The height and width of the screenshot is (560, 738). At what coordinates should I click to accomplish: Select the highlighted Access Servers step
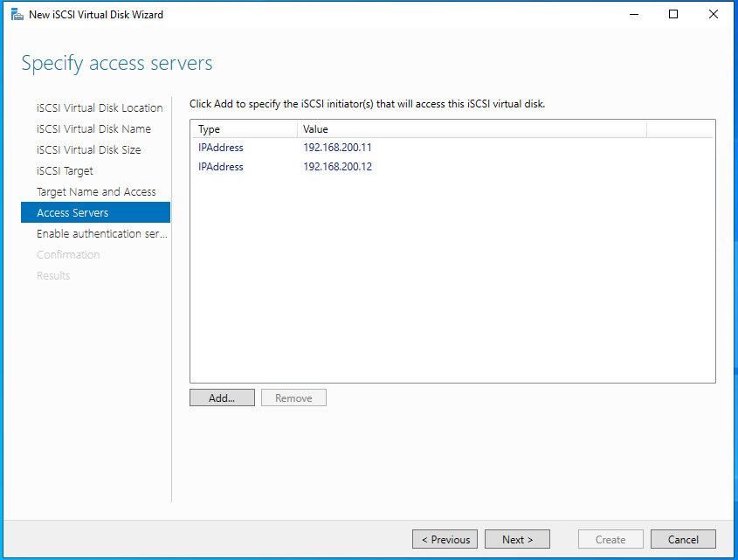72,212
